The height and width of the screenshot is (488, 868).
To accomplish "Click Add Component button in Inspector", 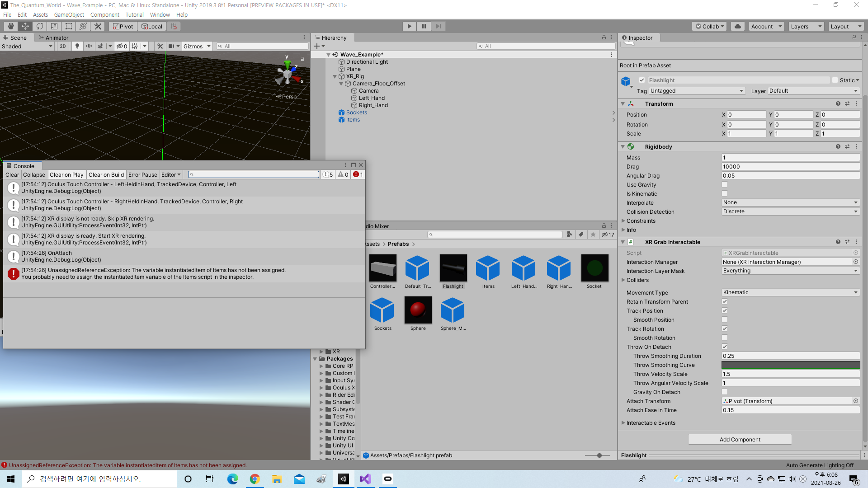I will point(740,439).
